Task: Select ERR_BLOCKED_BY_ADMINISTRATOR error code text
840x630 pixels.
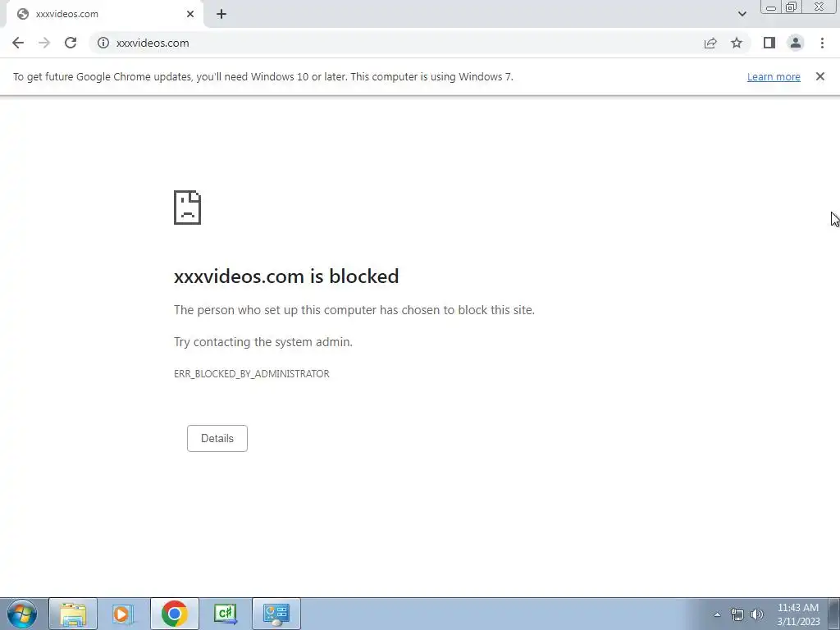Action: [252, 374]
